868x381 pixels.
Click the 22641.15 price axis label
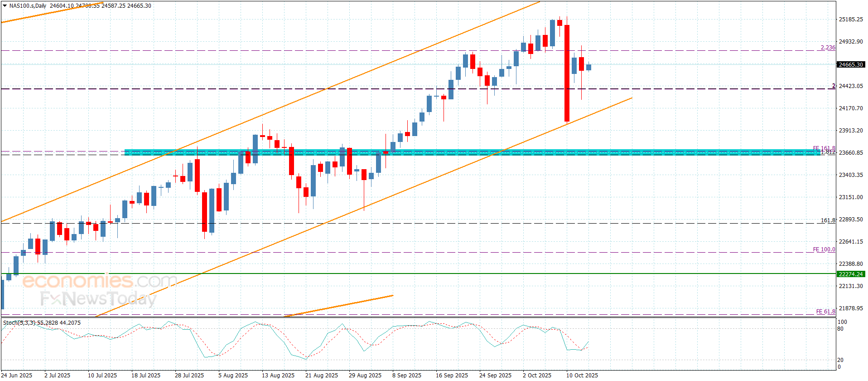point(851,242)
